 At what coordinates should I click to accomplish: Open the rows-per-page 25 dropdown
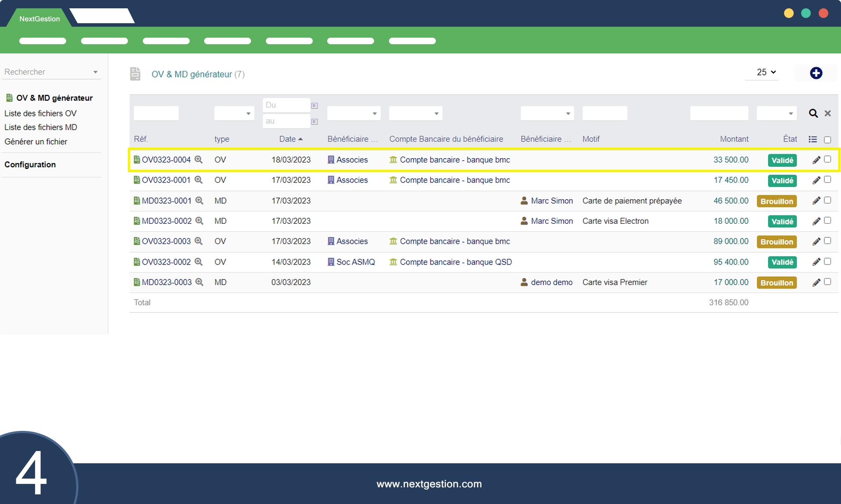click(x=766, y=72)
